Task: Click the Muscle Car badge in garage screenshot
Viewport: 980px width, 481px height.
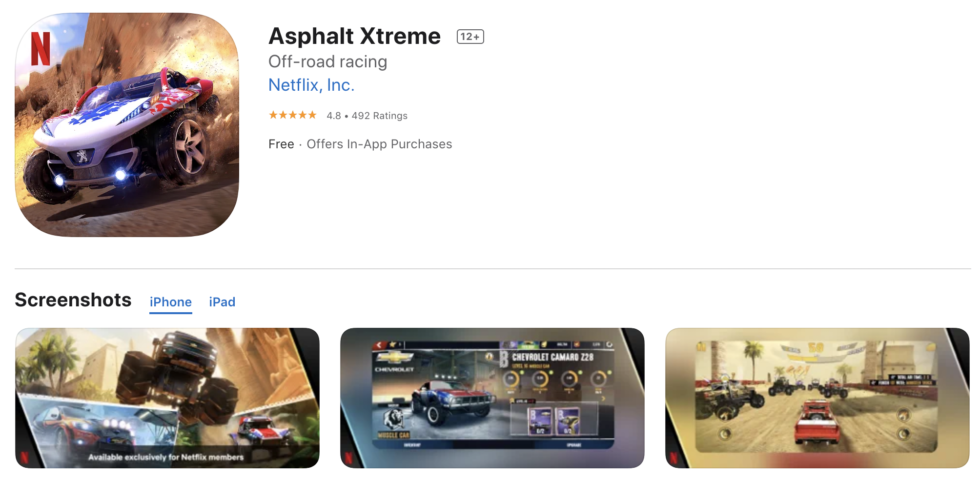Action: coord(394,424)
